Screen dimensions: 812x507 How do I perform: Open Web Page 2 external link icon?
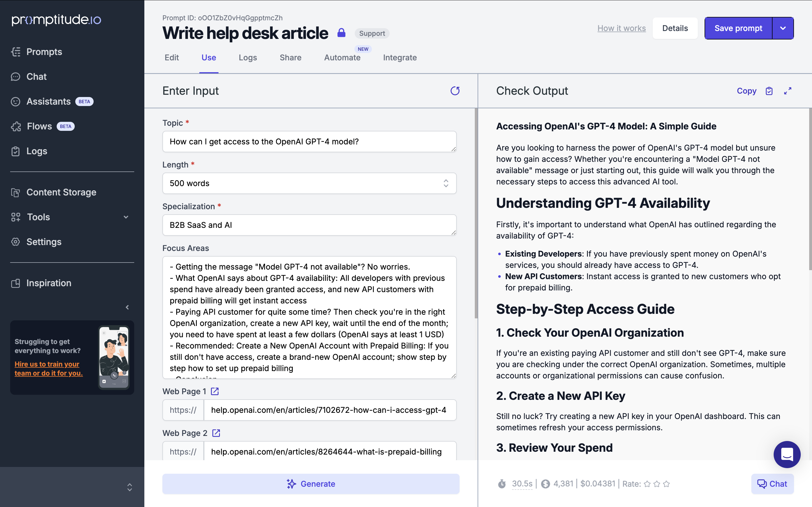pos(216,433)
